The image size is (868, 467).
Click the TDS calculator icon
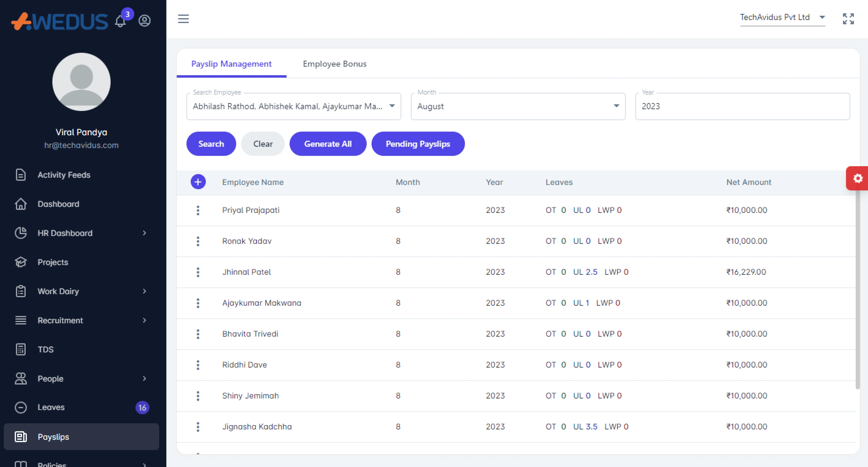(x=21, y=349)
